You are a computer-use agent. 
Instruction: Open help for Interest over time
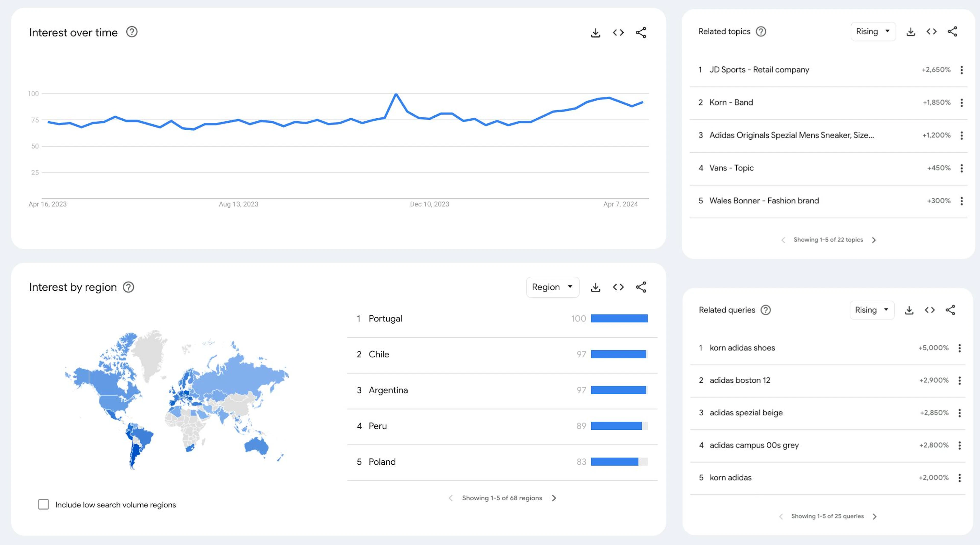[x=132, y=32]
